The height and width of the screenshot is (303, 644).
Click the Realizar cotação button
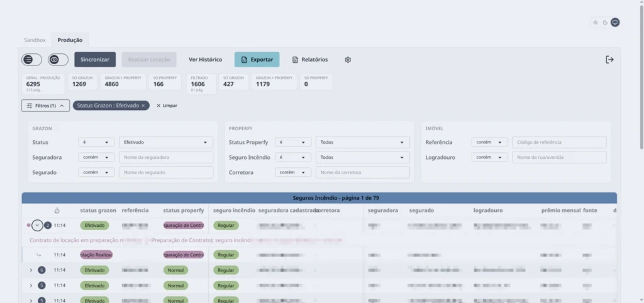(149, 60)
